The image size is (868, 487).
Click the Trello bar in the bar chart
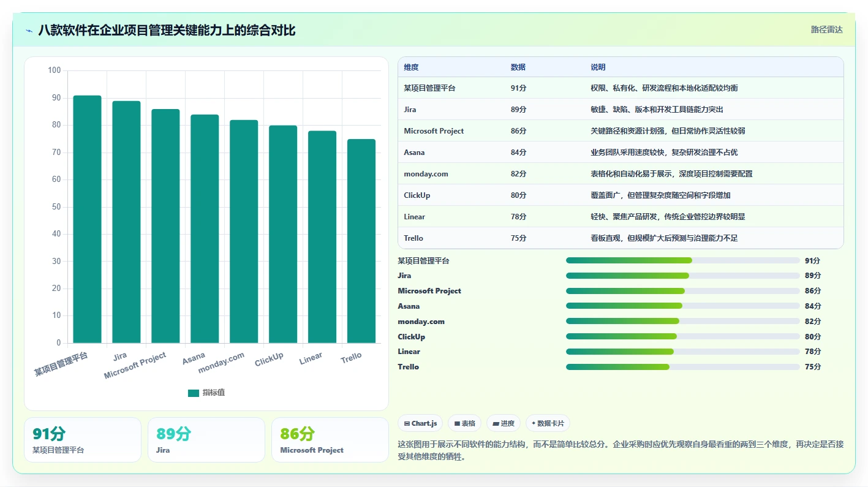[x=361, y=241]
